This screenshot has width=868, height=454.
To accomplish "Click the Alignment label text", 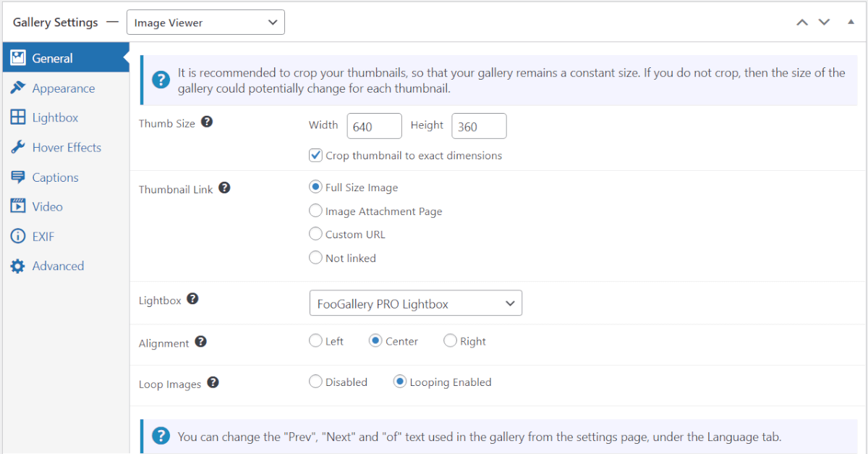I will 164,343.
